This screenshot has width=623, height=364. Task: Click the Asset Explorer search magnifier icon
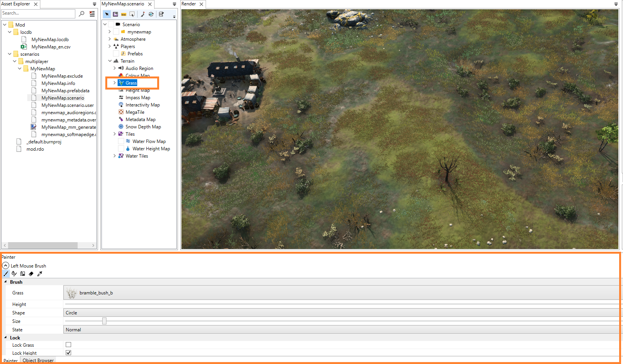pos(81,13)
